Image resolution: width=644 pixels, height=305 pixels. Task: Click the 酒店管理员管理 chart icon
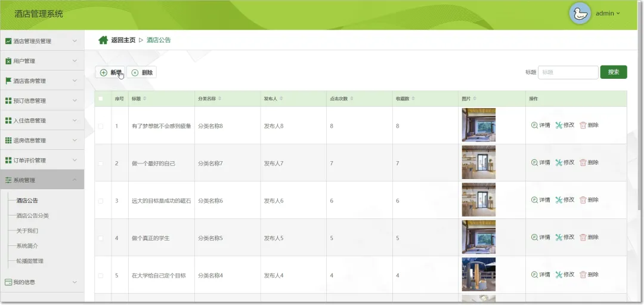8,41
